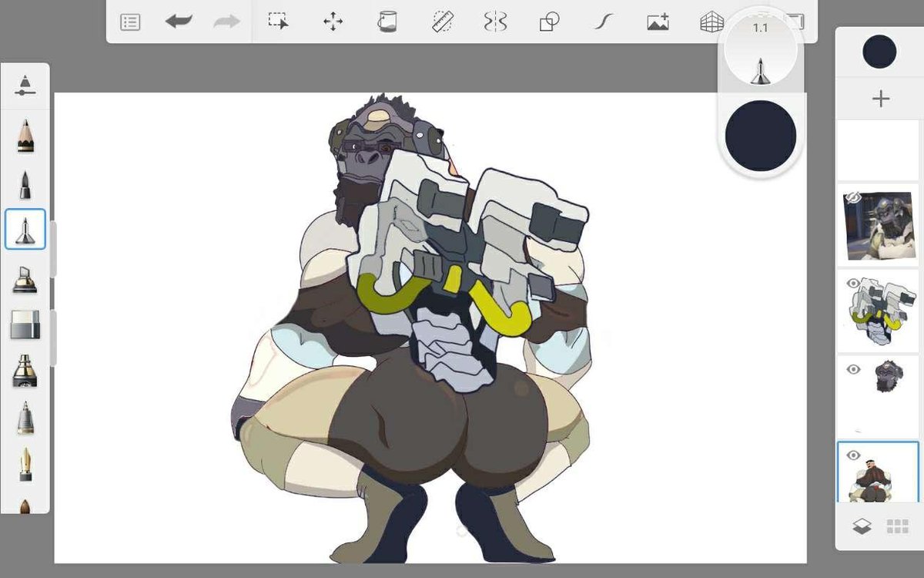Select the highlighted body layer thumbnail
The height and width of the screenshot is (578, 924).
click(x=878, y=472)
